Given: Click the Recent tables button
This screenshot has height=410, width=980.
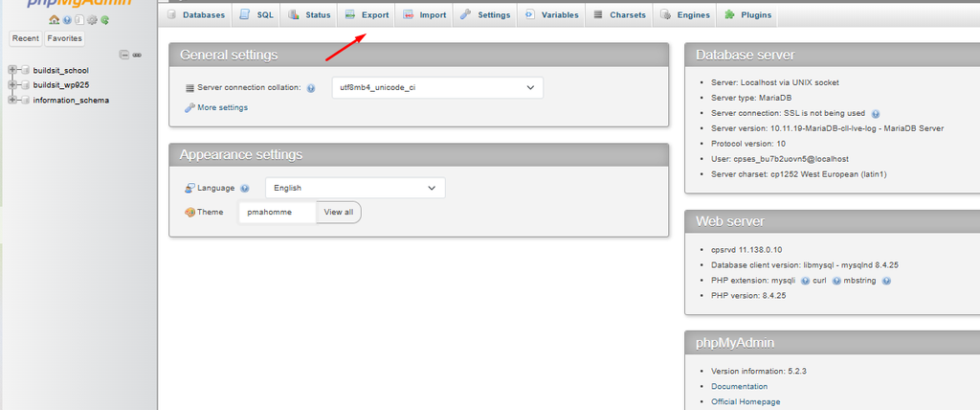Looking at the screenshot, I should (26, 38).
